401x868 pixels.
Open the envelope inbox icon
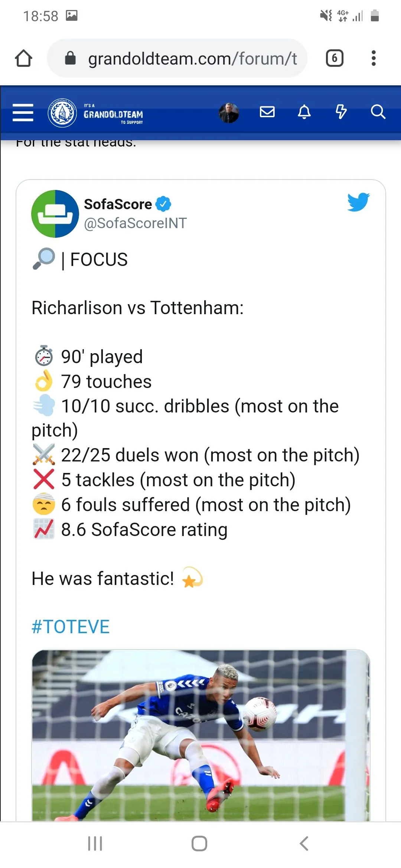267,112
